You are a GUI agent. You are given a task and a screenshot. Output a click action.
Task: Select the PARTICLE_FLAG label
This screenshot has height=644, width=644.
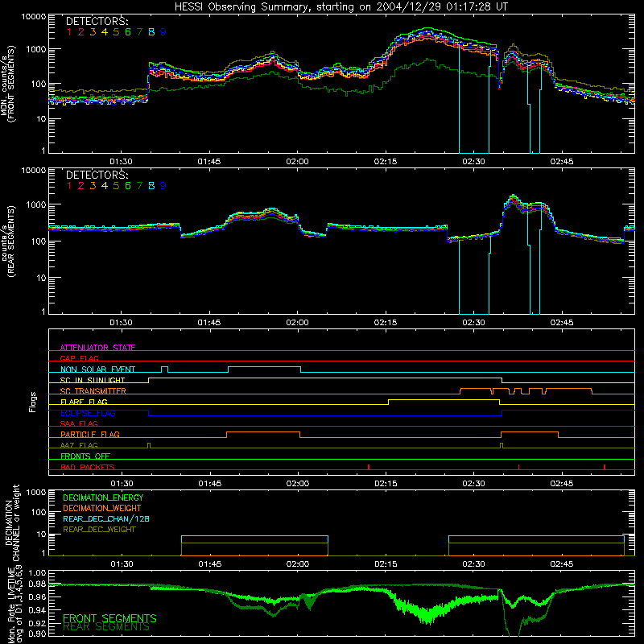point(90,434)
